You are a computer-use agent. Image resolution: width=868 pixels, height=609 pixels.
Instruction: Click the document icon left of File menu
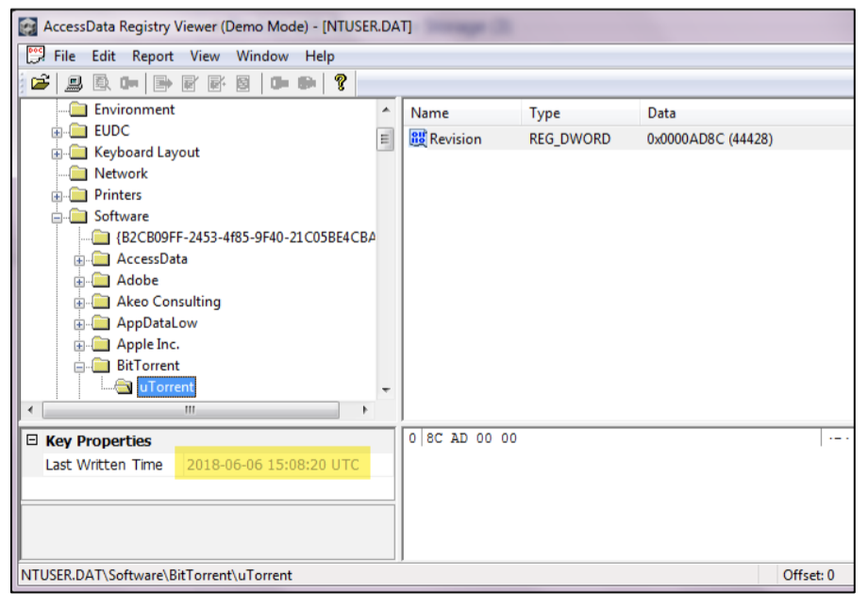coord(36,56)
